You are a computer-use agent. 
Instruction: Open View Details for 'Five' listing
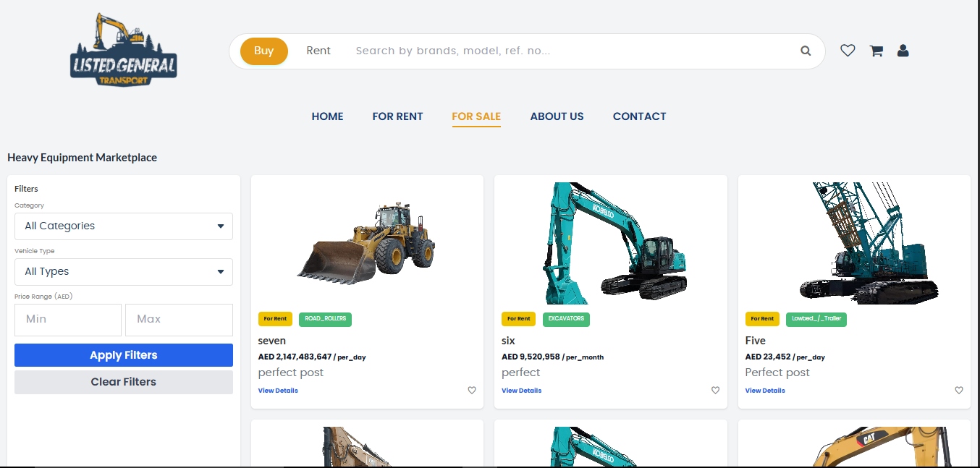765,391
